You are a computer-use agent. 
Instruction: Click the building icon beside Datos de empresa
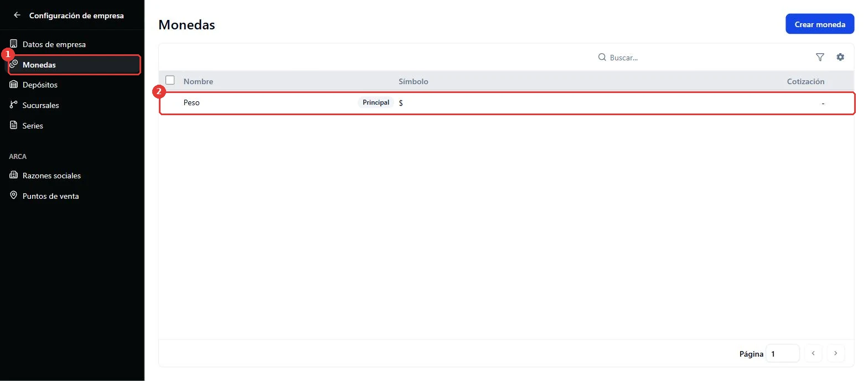[14, 44]
